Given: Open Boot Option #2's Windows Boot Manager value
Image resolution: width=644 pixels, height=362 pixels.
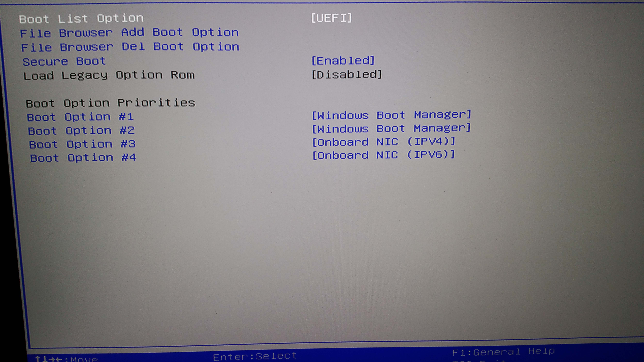Looking at the screenshot, I should point(391,128).
